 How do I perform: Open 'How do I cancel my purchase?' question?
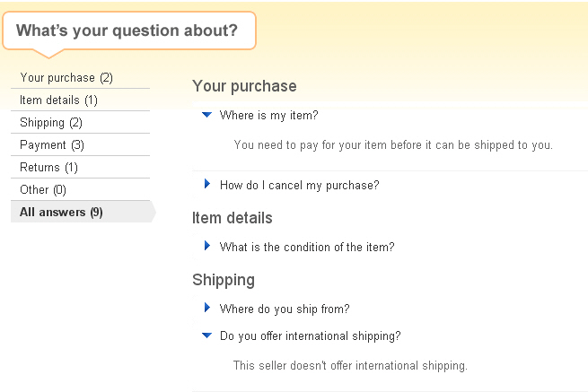coord(299,186)
